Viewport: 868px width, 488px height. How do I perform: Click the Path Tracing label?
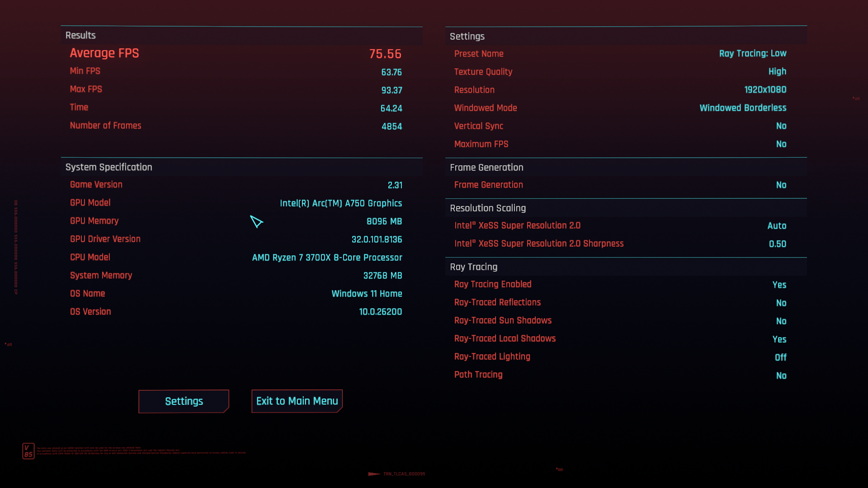click(478, 375)
